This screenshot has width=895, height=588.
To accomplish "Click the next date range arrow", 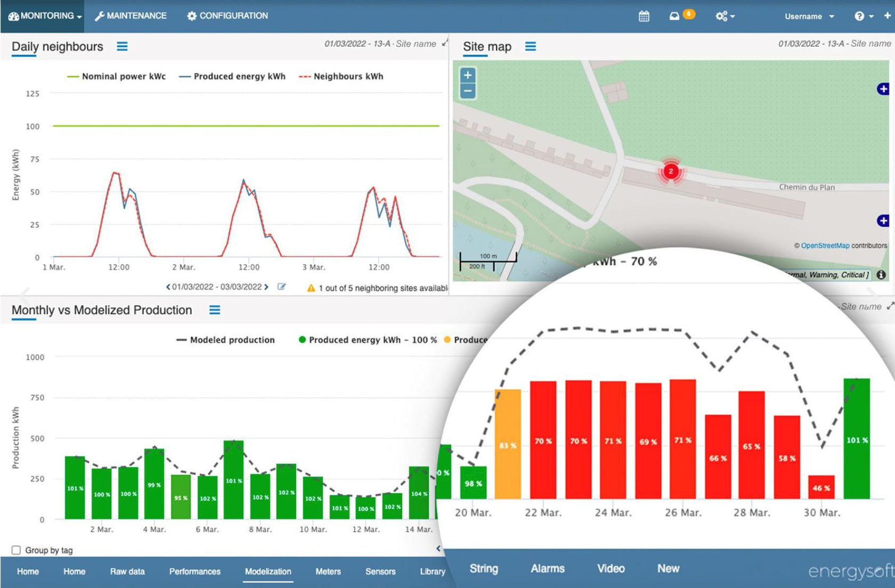I will point(267,287).
